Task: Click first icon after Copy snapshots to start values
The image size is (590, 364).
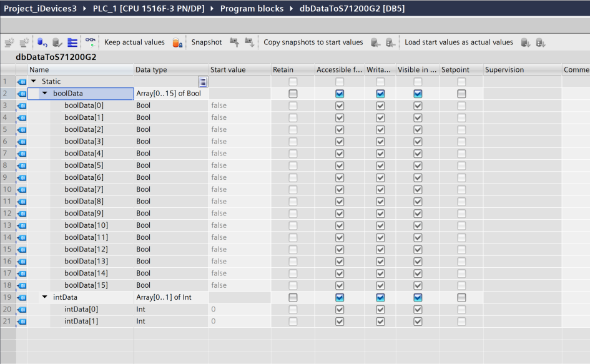Action: coord(375,42)
